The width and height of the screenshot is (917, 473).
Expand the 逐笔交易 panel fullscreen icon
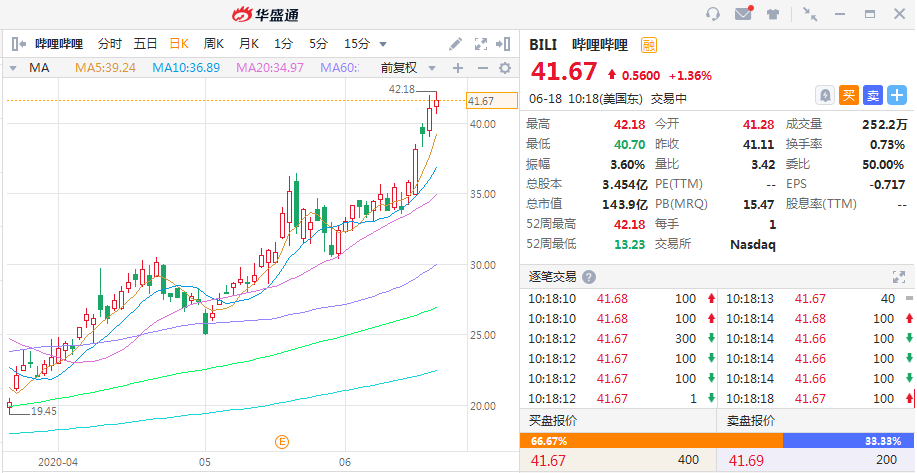pyautogui.click(x=898, y=277)
